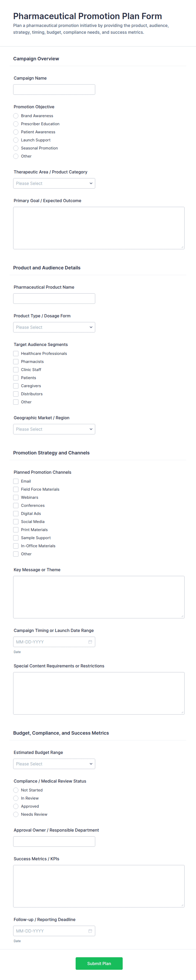Expand Estimated Budget Range dropdown
The height and width of the screenshot is (980, 196).
point(54,763)
